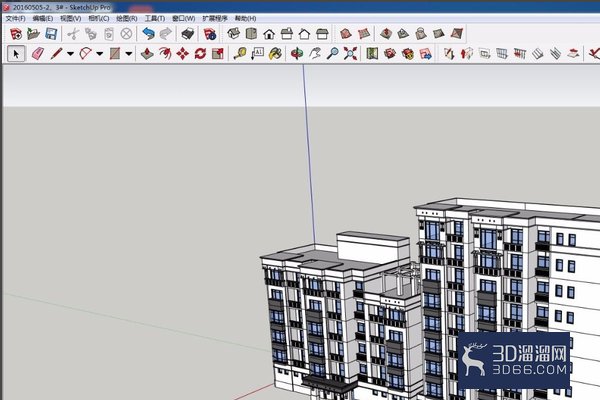Screen dimensions: 600x400
Task: Print the model with printer icon
Action: coord(188,34)
